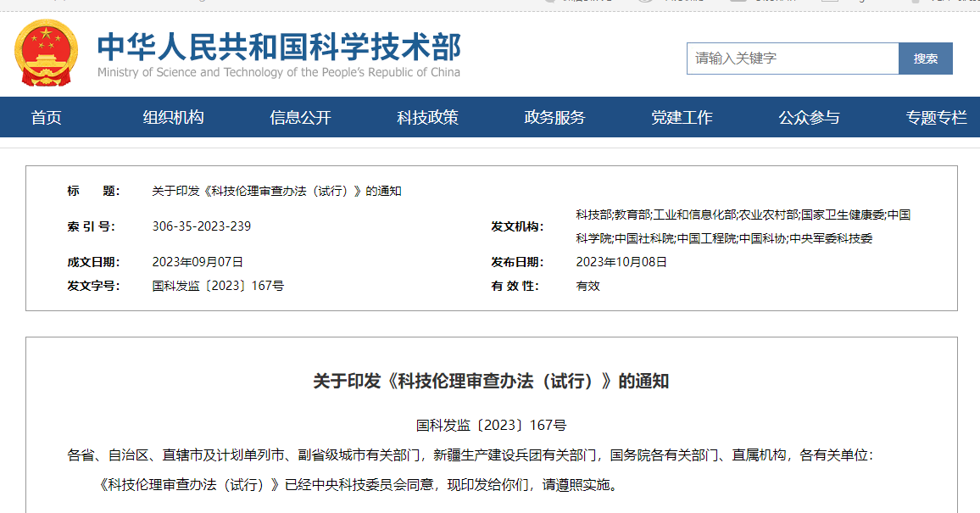The height and width of the screenshot is (513, 980).
Task: Click the 有效 validity status value
Action: (587, 286)
